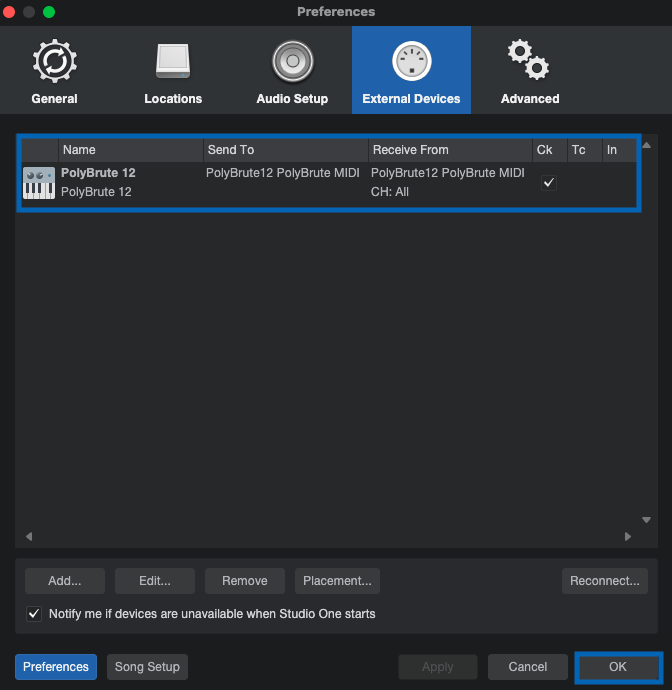Click the Tc column header

pyautogui.click(x=585, y=150)
